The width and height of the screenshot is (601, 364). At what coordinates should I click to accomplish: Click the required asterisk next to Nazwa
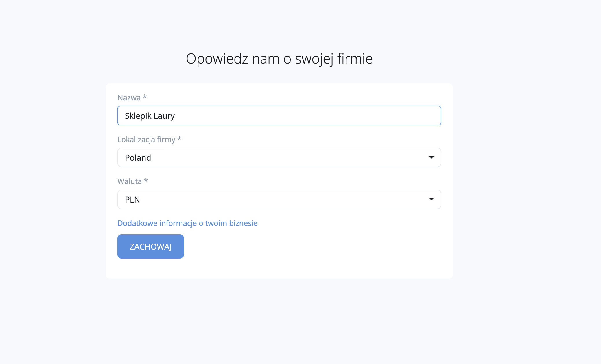tap(145, 97)
